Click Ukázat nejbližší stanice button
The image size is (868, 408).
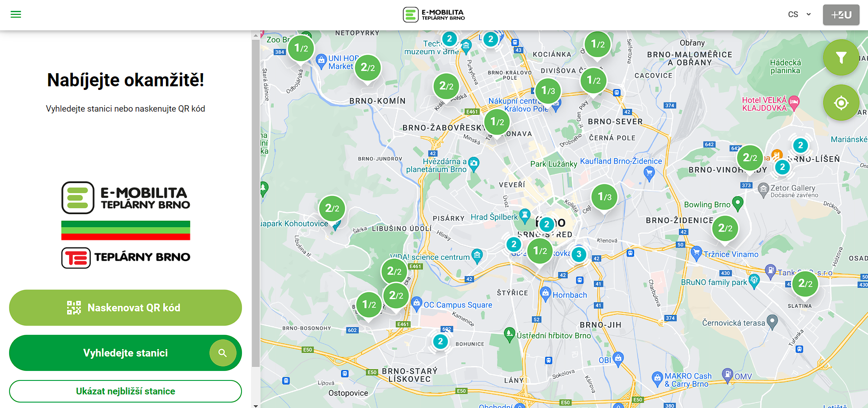tap(125, 391)
